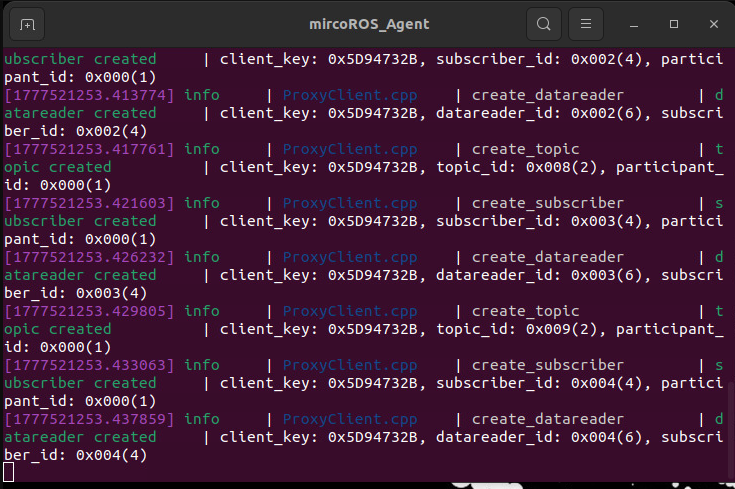
Task: Open a new terminal tab
Action: [27, 24]
